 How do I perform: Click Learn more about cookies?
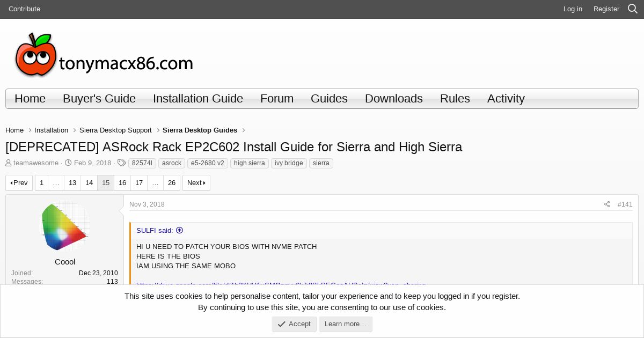pyautogui.click(x=346, y=324)
